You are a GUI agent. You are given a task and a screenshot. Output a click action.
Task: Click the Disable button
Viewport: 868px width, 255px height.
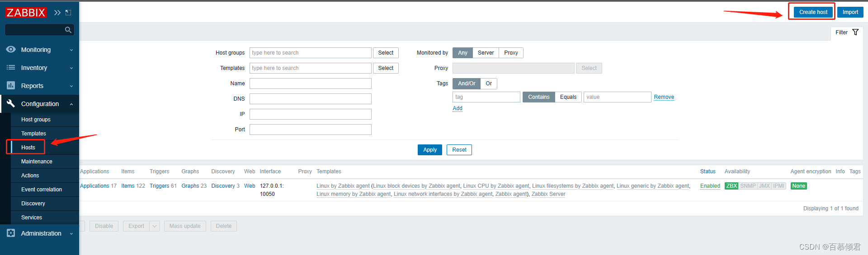(x=104, y=226)
